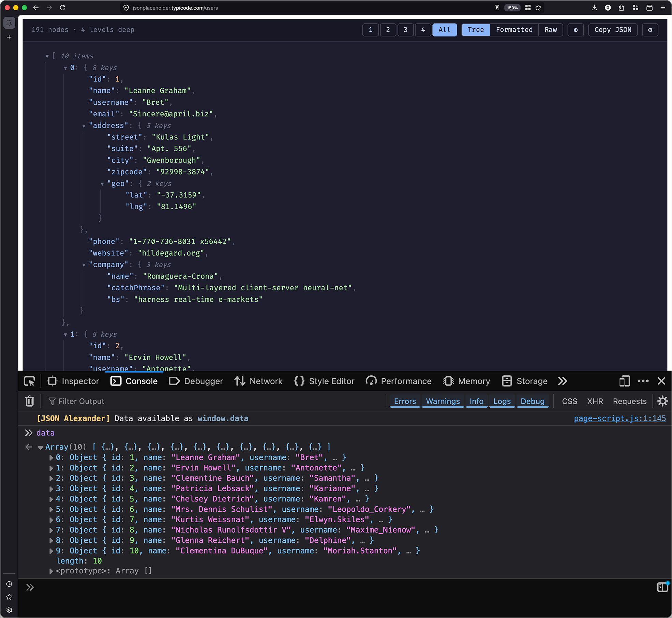The image size is (672, 618).
Task: Toggle the Warnings console filter
Action: point(443,401)
